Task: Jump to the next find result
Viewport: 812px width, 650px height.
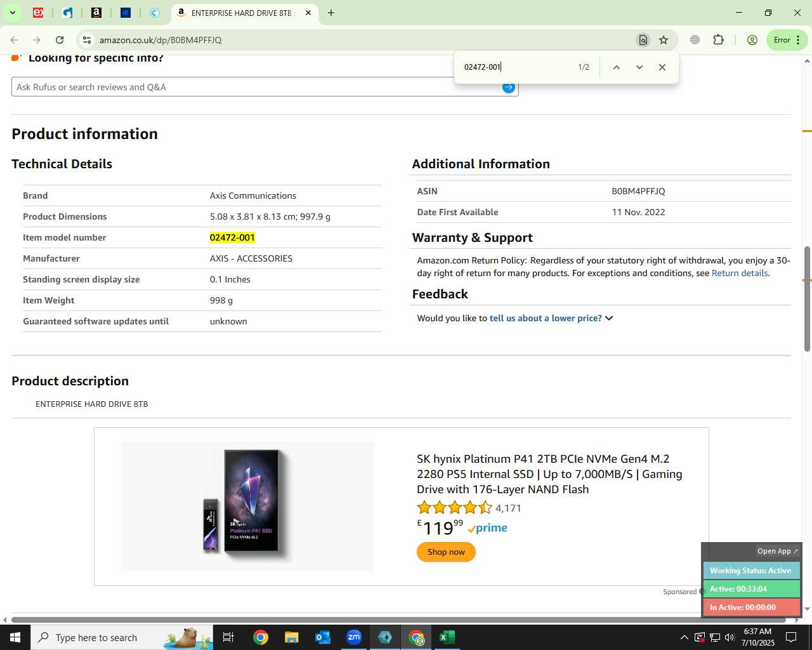Action: click(639, 67)
